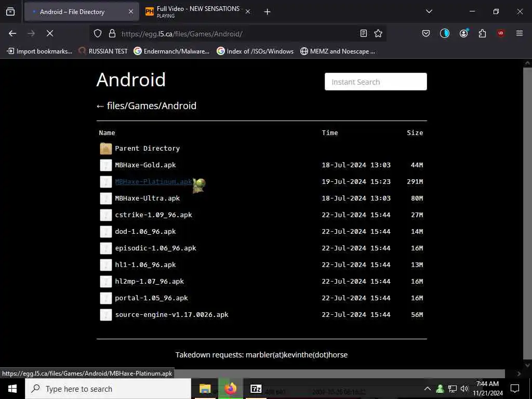Click the file icon beside MBHaxe-Gold.apk
The image size is (532, 399).
(106, 165)
